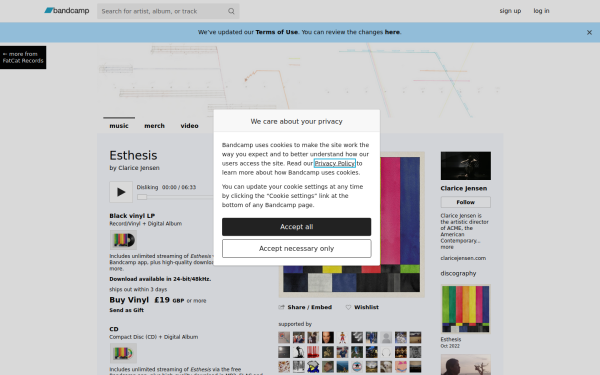600x375 pixels.
Task: Click the search magnifier icon
Action: pyautogui.click(x=231, y=11)
